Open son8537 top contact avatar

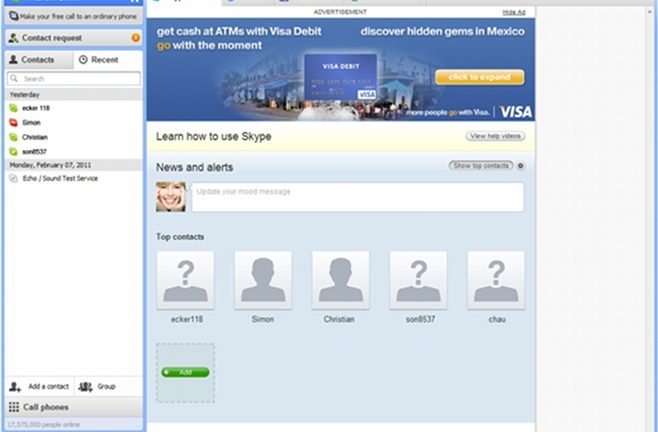pos(418,280)
